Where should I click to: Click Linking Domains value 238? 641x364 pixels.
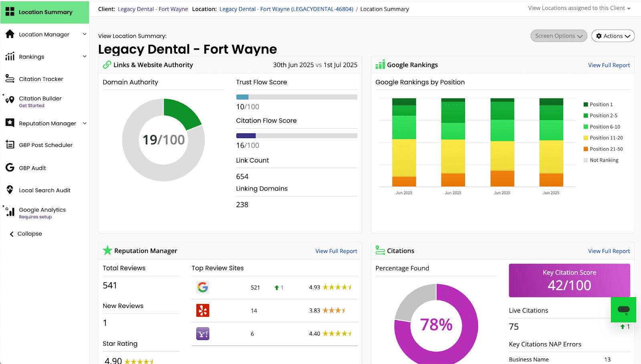click(242, 205)
